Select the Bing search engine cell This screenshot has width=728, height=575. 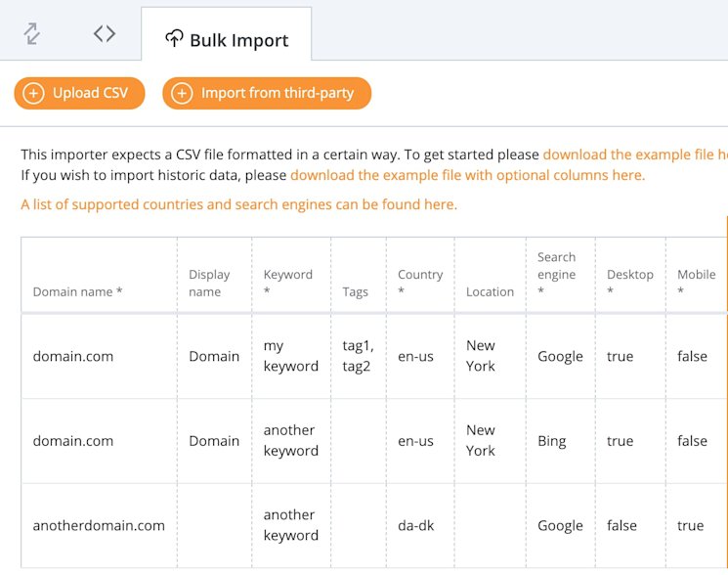click(x=551, y=441)
